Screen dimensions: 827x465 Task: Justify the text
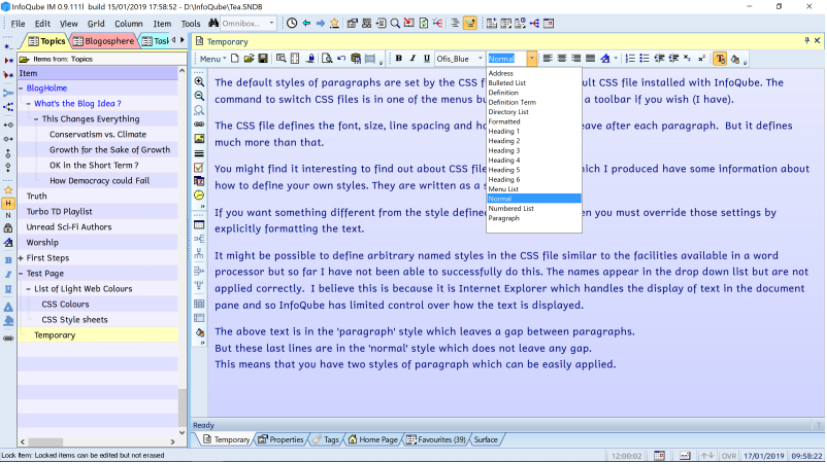point(590,59)
